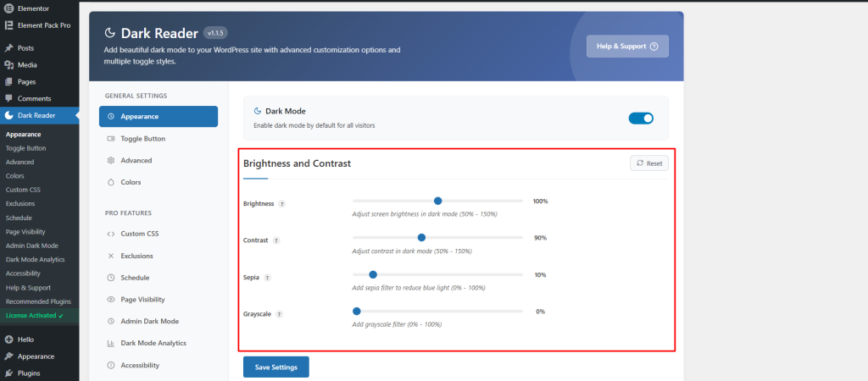The width and height of the screenshot is (868, 381).
Task: Click the Comments bubble icon
Action: 8,98
